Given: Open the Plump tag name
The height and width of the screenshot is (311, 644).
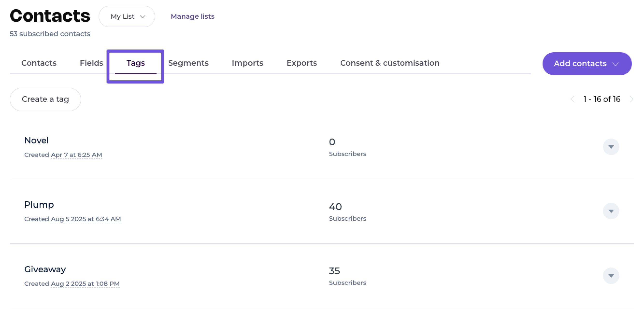Looking at the screenshot, I should tap(39, 205).
